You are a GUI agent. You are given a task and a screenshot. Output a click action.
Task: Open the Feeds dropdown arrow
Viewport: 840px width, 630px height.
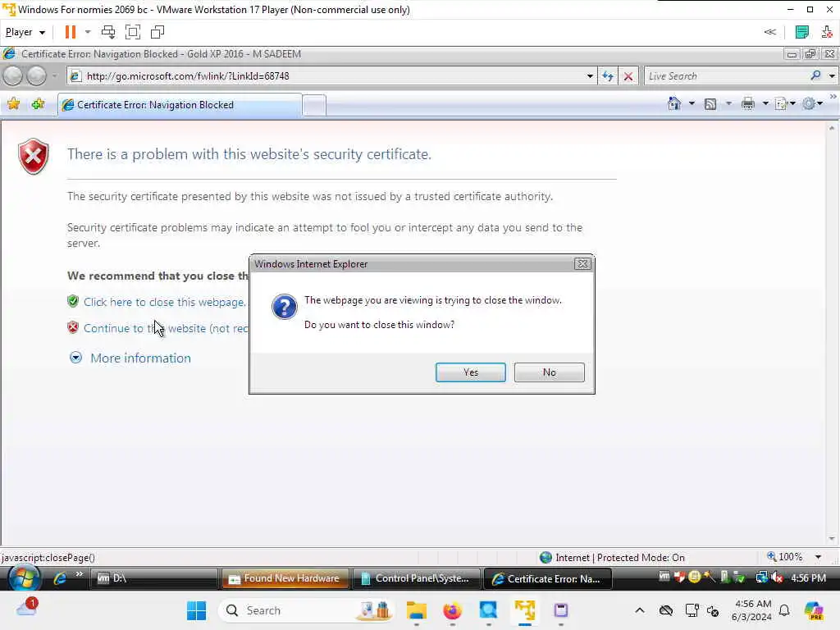pyautogui.click(x=728, y=103)
